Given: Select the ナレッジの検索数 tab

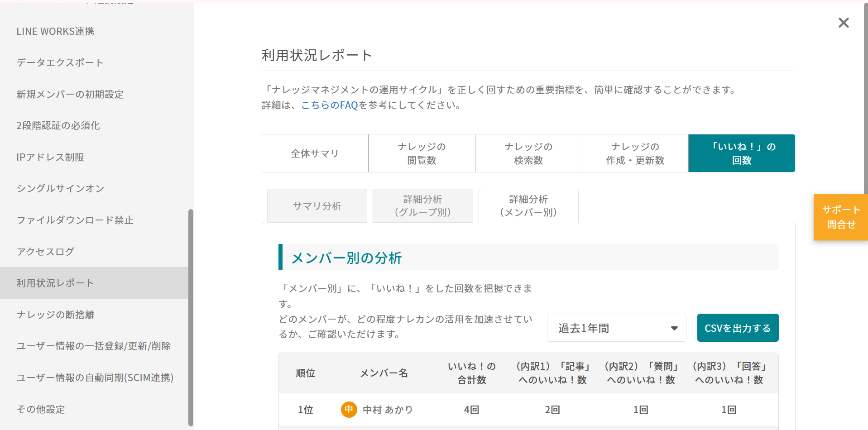Looking at the screenshot, I should point(528,153).
